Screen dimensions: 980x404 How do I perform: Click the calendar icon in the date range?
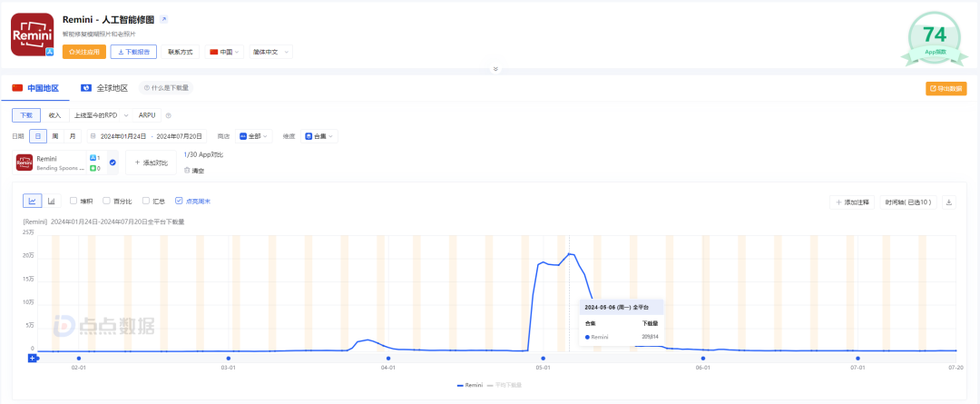pyautogui.click(x=93, y=135)
